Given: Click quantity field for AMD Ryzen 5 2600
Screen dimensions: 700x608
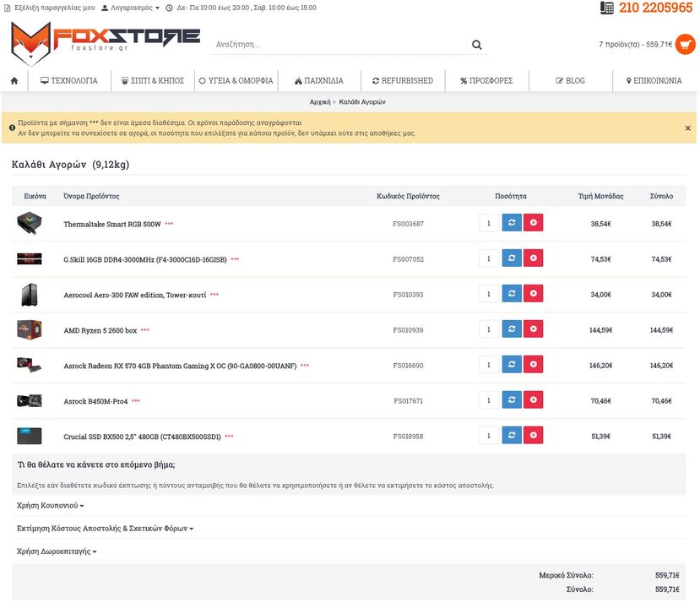Looking at the screenshot, I should point(489,329).
